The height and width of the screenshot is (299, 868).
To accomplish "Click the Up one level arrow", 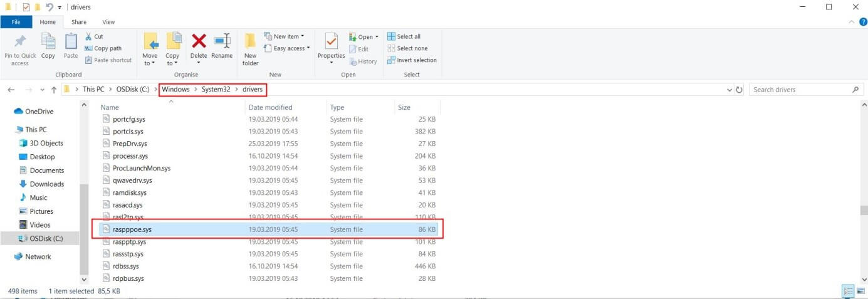I will (x=55, y=90).
